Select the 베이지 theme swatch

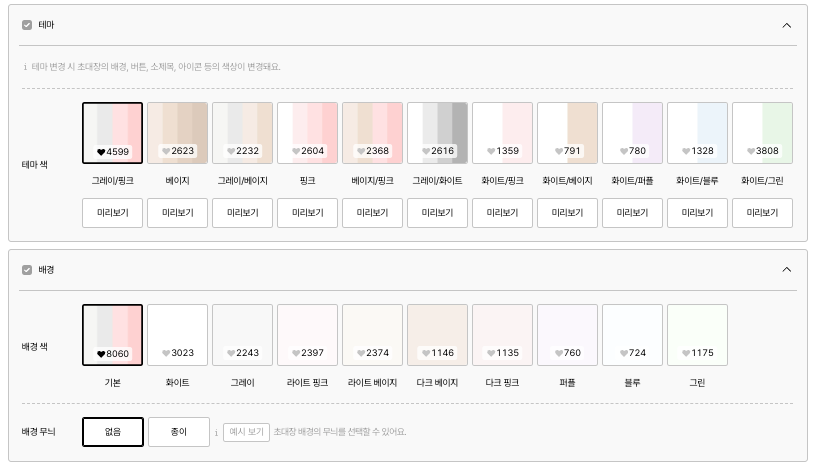tap(177, 133)
